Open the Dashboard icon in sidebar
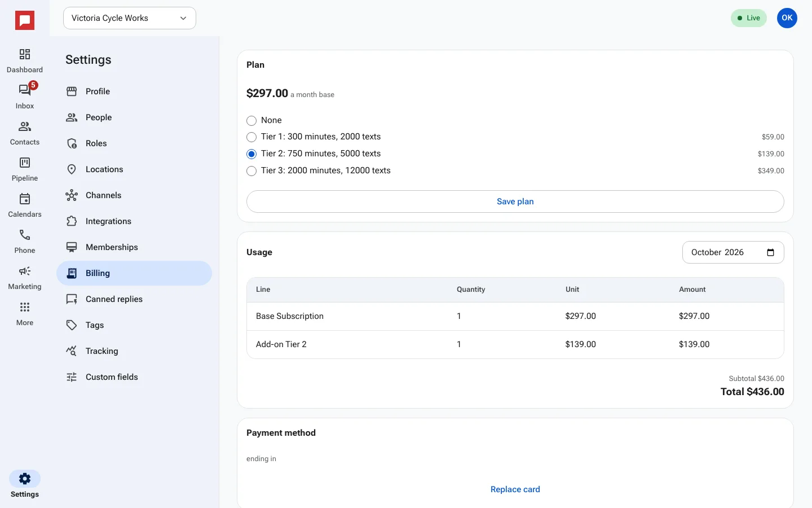The height and width of the screenshot is (508, 812). point(25,54)
